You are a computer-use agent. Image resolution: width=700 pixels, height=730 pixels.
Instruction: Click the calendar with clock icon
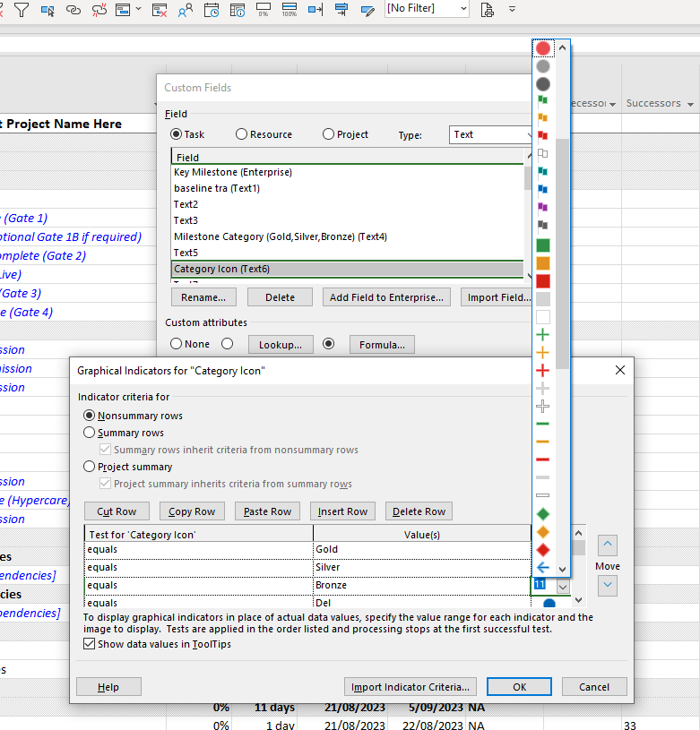(x=212, y=10)
